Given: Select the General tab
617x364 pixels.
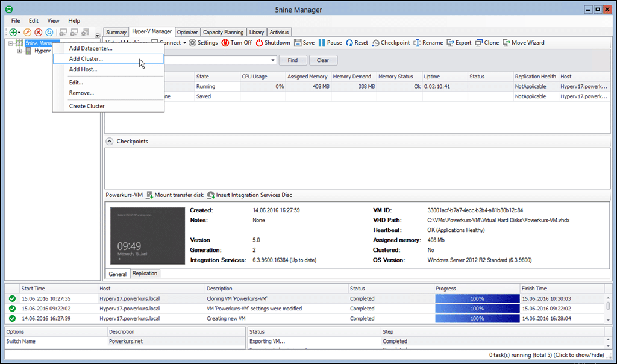Looking at the screenshot, I should pos(117,274).
